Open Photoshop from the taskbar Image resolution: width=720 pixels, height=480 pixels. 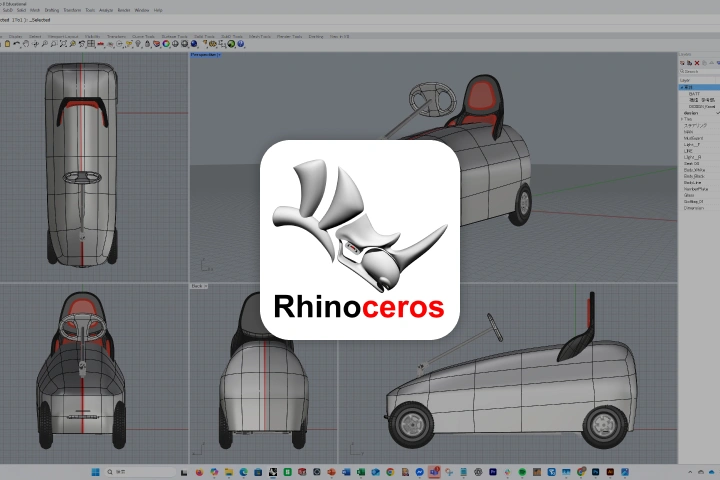pyautogui.click(x=596, y=472)
